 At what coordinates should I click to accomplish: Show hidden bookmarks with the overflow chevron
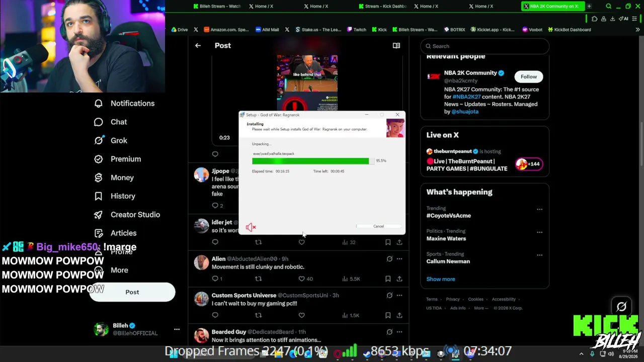click(638, 30)
